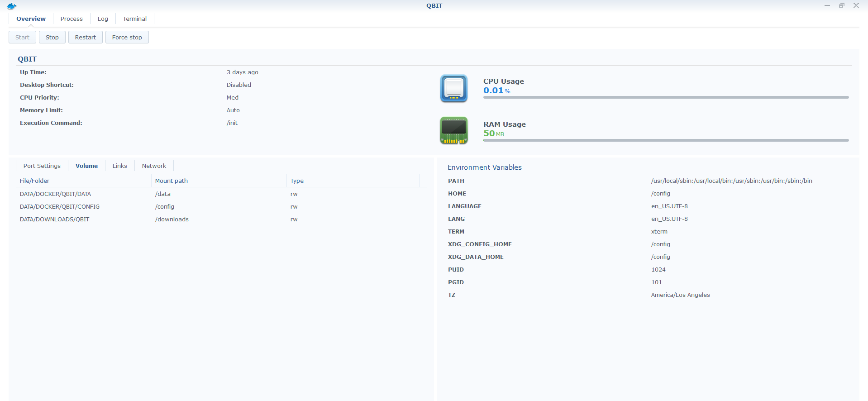The width and height of the screenshot is (868, 401).
Task: Minimize the QBIT window
Action: (x=827, y=5)
